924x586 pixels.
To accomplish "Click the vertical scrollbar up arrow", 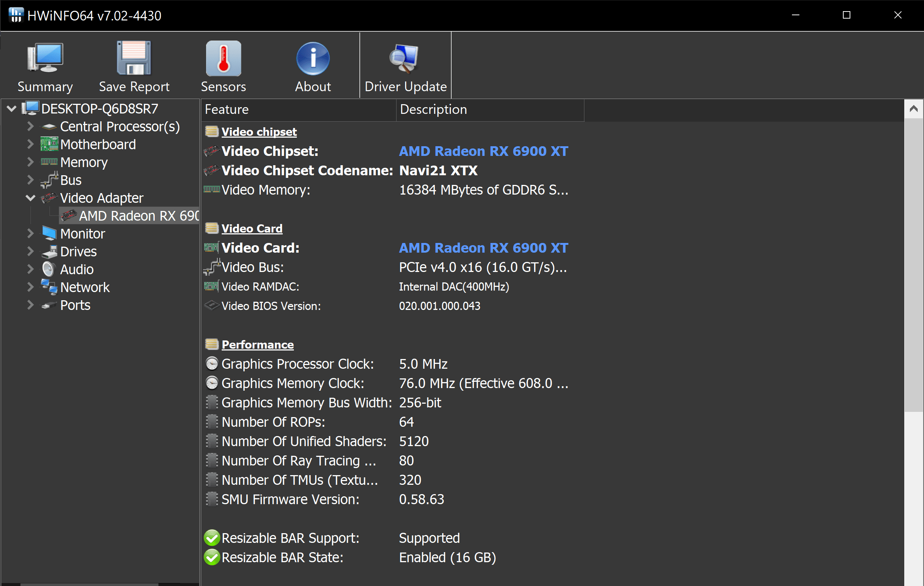I will click(914, 109).
